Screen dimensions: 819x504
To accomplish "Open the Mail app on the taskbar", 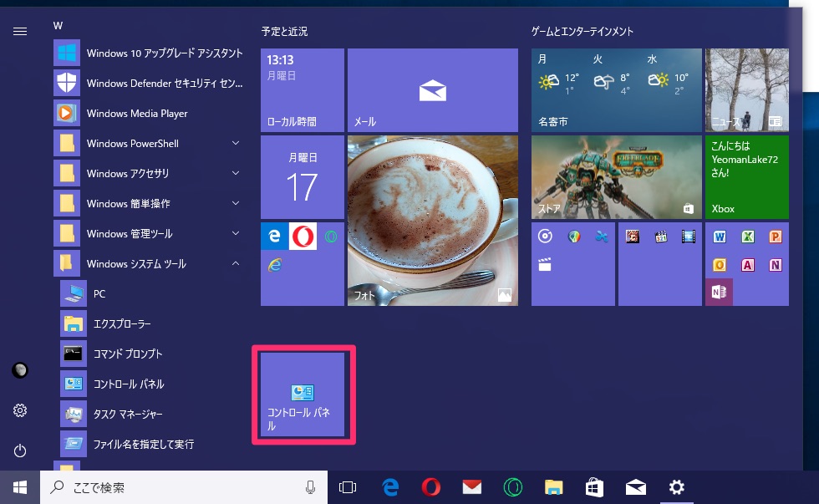I will 636,487.
